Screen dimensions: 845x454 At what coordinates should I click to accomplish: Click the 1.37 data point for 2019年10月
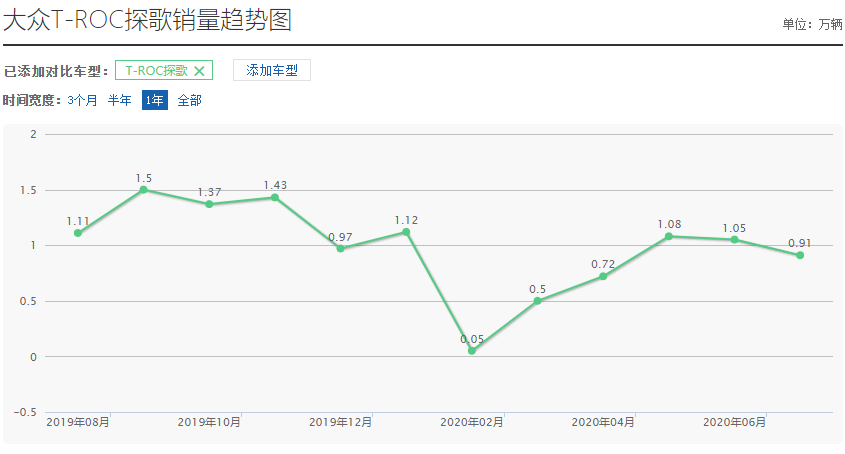(x=209, y=204)
